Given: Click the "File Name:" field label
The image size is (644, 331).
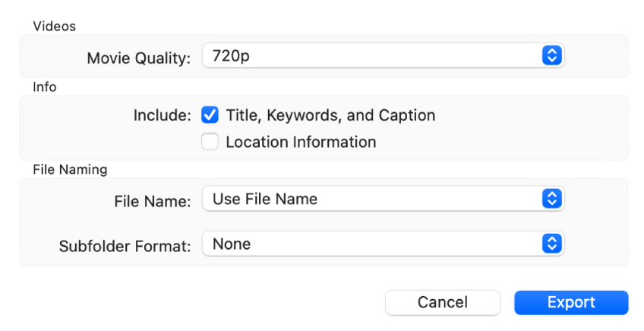Looking at the screenshot, I should [153, 201].
